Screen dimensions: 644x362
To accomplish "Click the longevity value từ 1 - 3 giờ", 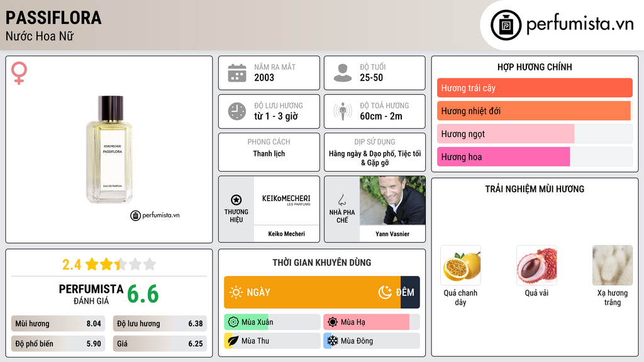I will pos(276,116).
